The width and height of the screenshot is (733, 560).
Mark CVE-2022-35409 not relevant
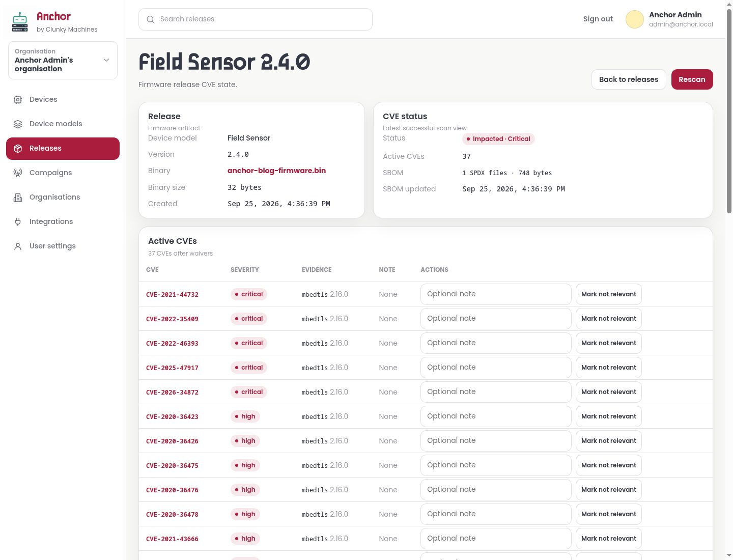coord(608,319)
